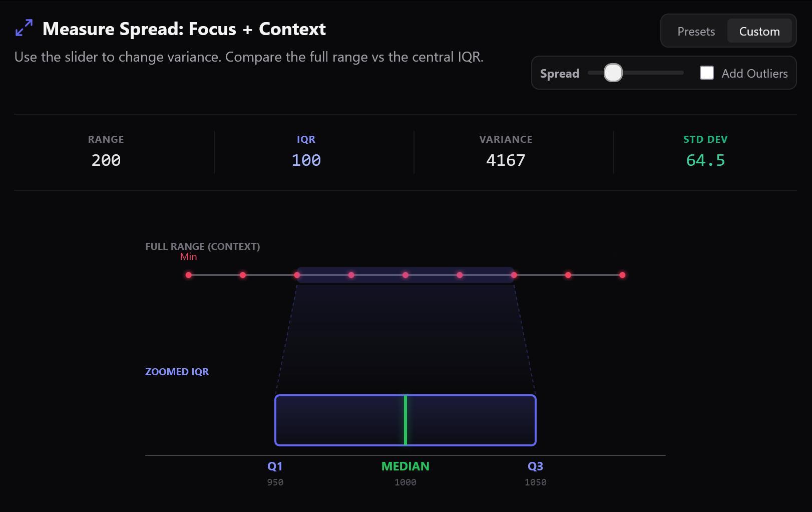Click the rightmost red data point
812x512 pixels.
click(x=622, y=275)
